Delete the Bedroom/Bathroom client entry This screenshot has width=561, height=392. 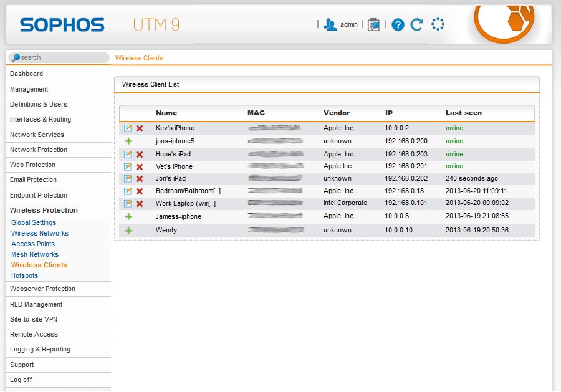tap(140, 191)
